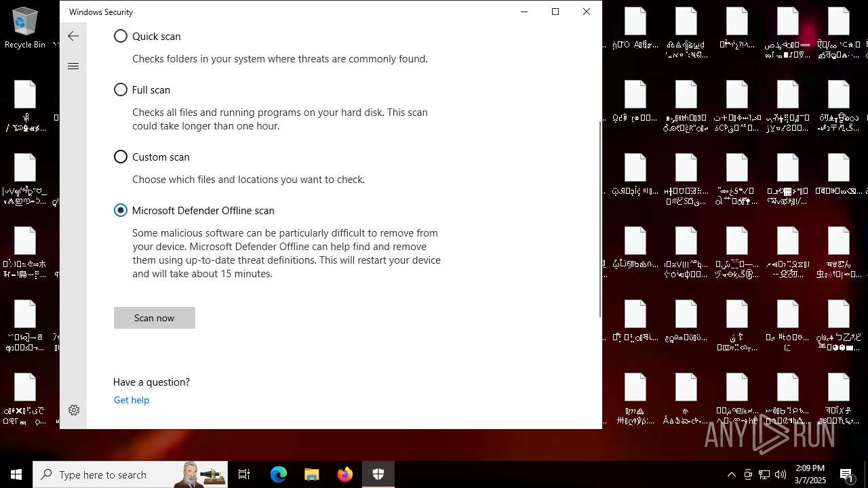The image size is (868, 488).
Task: Click the Windows Security vertical scrollbar
Action: tap(600, 219)
